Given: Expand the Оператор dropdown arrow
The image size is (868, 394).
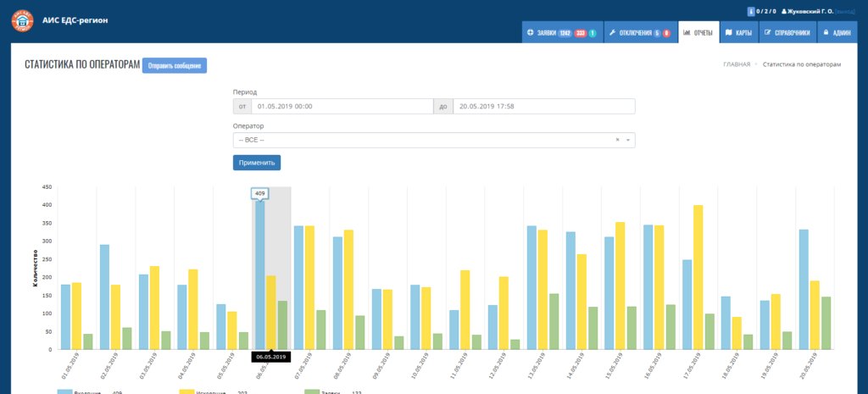Looking at the screenshot, I should coord(628,140).
